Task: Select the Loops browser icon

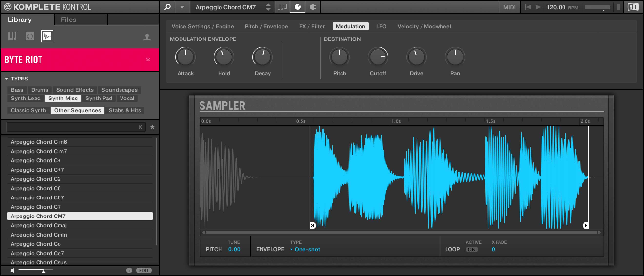Action: pos(30,37)
